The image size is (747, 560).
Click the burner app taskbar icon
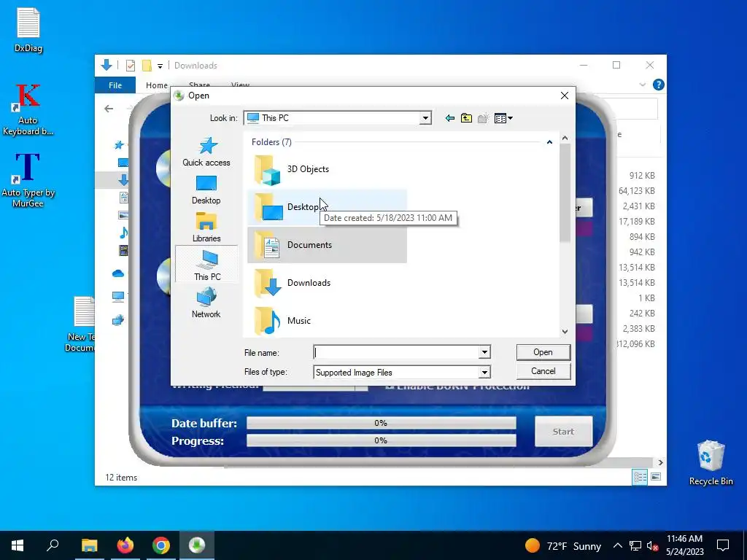197,545
